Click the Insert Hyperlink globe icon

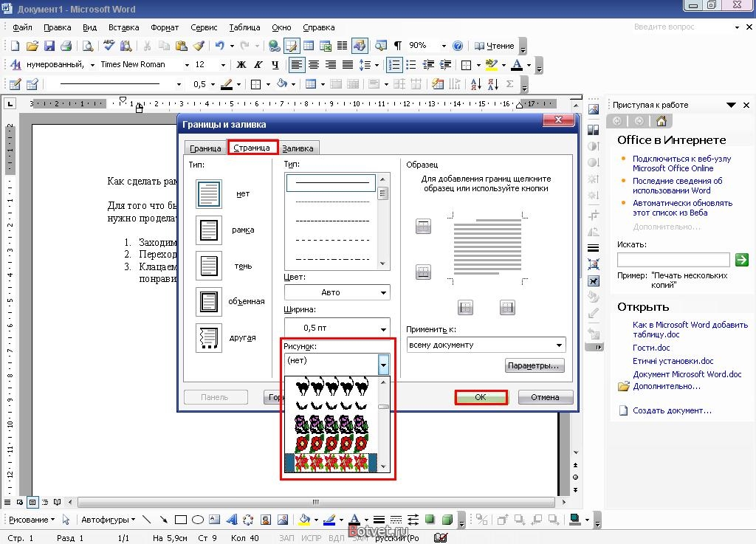click(275, 46)
